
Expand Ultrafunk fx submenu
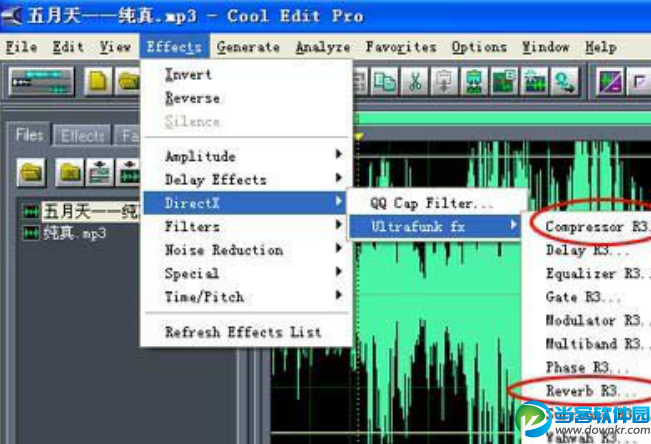coord(435,226)
